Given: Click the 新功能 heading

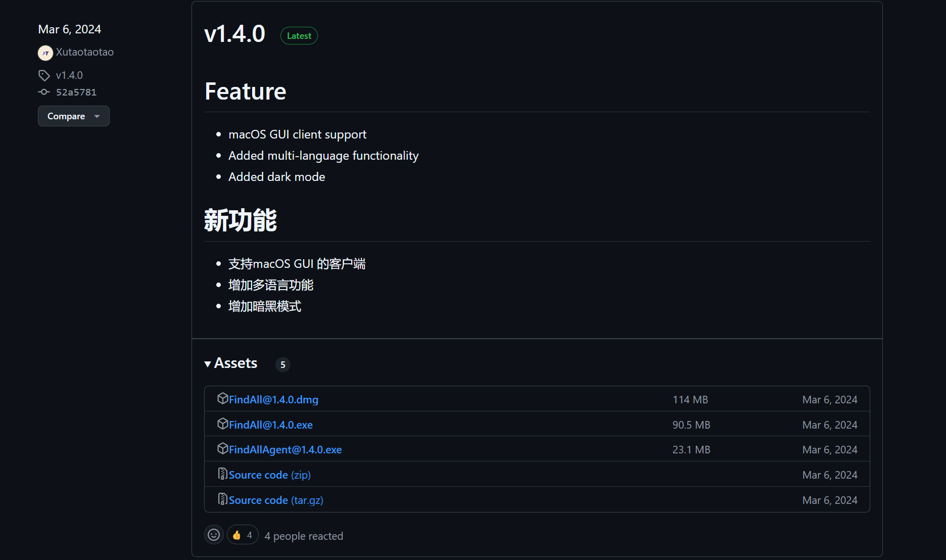Looking at the screenshot, I should (x=241, y=220).
